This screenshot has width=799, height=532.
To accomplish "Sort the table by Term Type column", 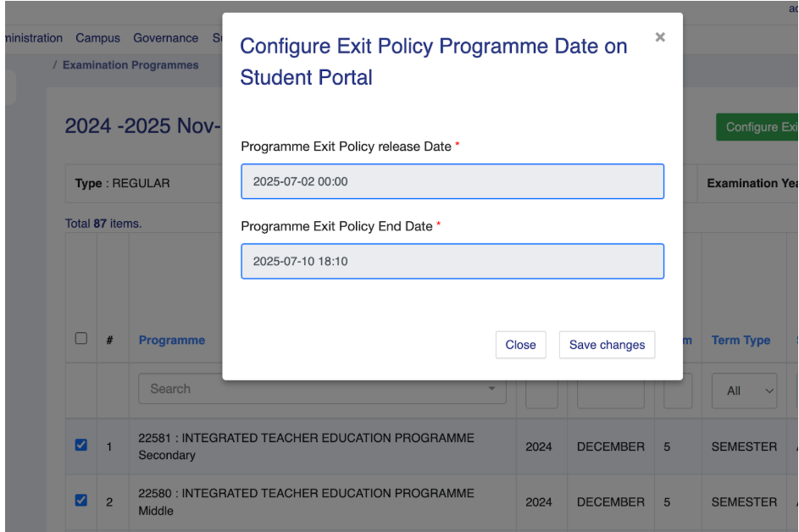I will [x=741, y=340].
